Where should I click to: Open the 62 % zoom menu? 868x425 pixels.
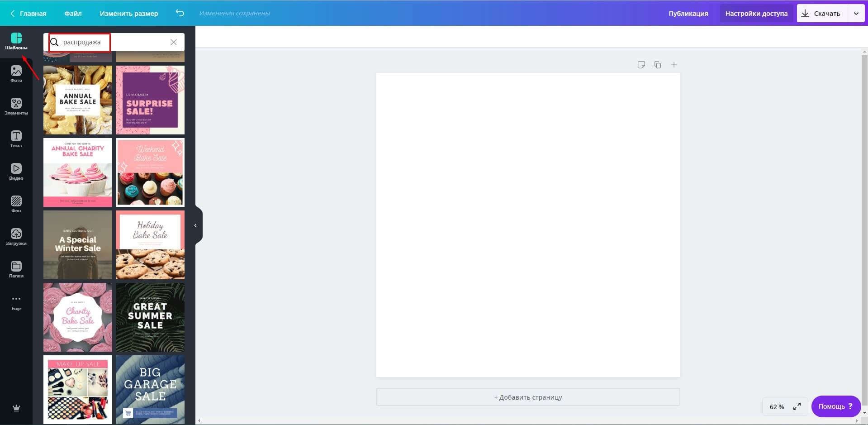point(777,407)
